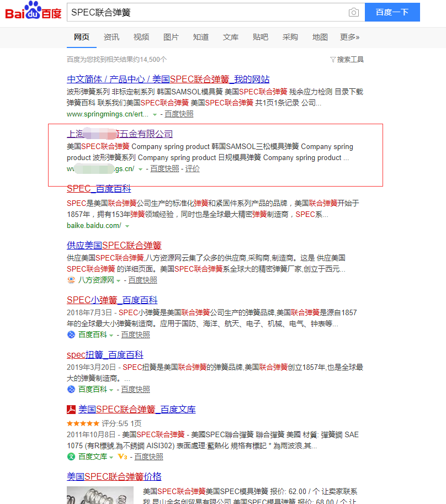The height and width of the screenshot is (504, 446).
Task: Open 百度快照 for 百度文库 result
Action: (149, 457)
